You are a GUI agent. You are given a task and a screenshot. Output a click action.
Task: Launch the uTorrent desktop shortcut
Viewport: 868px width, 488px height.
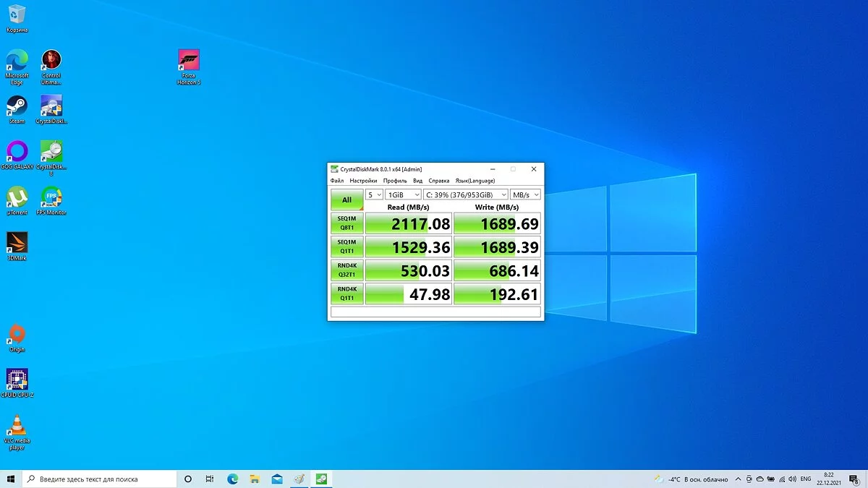coord(17,197)
